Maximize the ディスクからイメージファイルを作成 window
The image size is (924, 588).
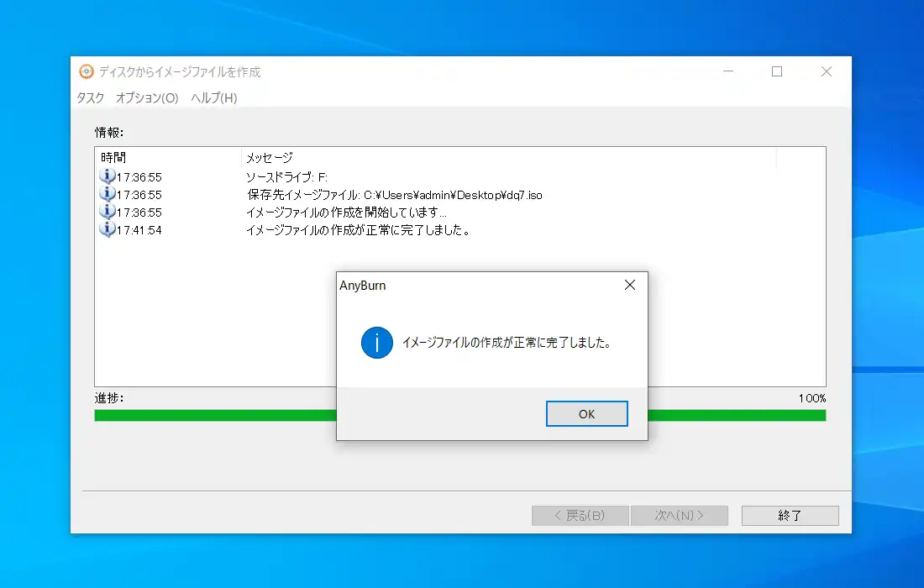point(777,72)
